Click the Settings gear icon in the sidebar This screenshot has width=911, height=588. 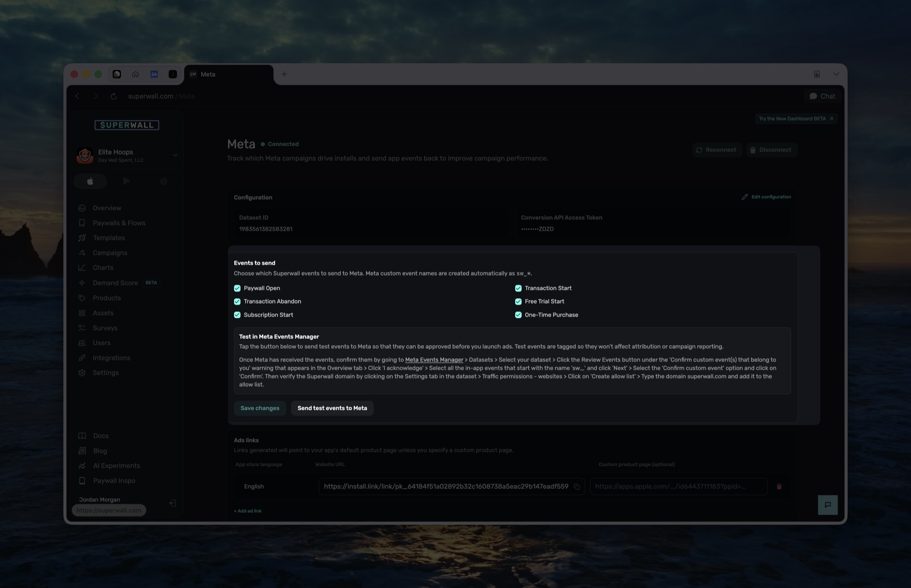click(x=82, y=373)
